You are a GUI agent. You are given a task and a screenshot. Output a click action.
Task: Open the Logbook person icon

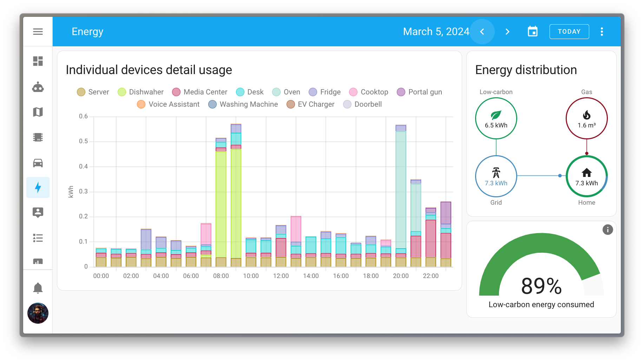(x=38, y=212)
